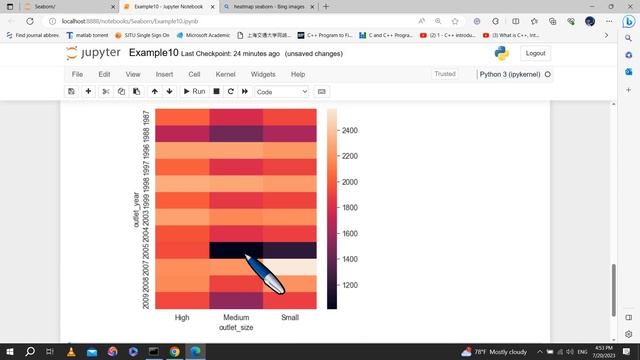
Task: Open 'SJTU Single Sign On' bookmark
Action: [x=142, y=36]
